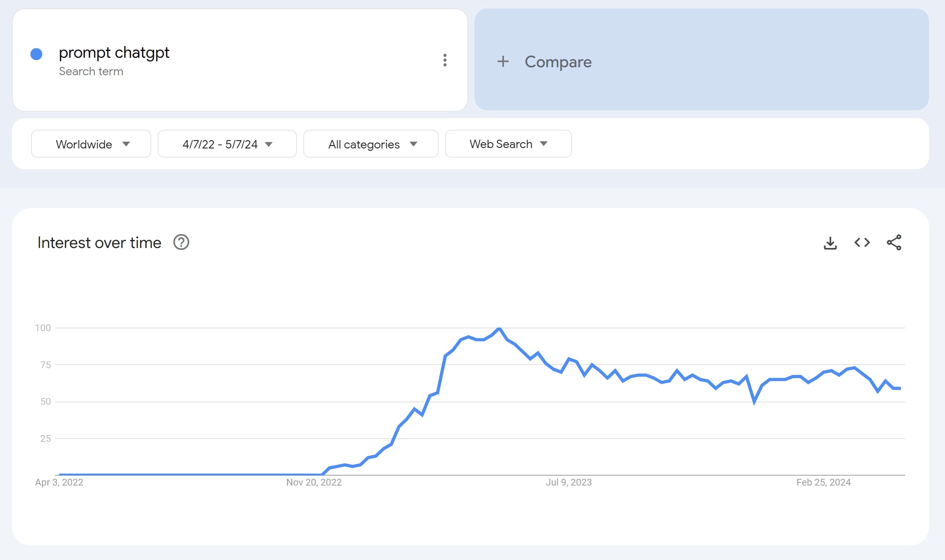
Task: Click the Interest over time heading
Action: pos(99,242)
